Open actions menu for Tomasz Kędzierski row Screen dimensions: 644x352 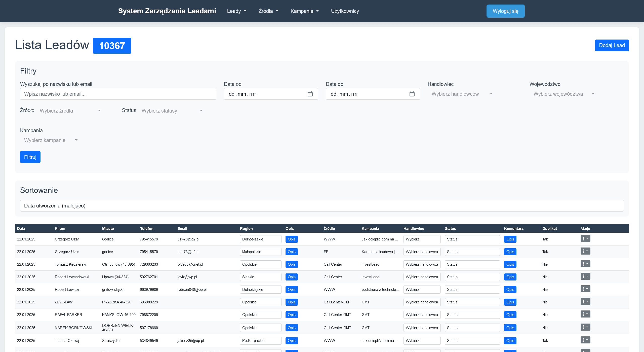pyautogui.click(x=585, y=264)
